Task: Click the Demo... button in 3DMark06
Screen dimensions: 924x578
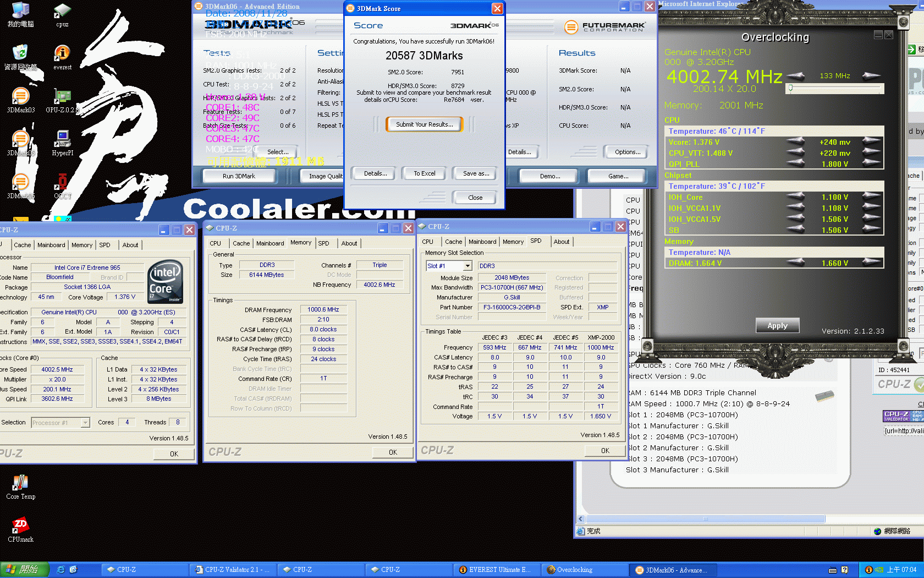Action: pos(550,176)
